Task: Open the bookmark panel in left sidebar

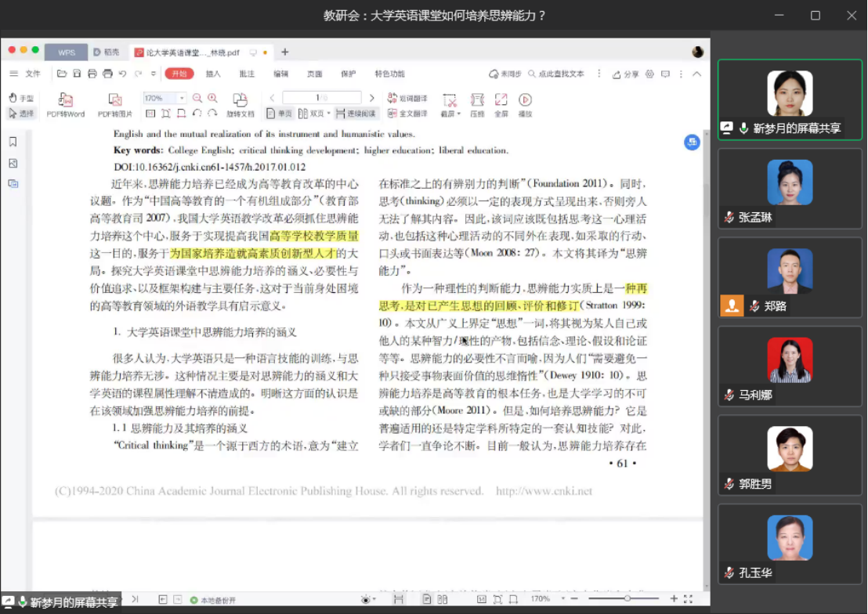Action: (x=13, y=143)
